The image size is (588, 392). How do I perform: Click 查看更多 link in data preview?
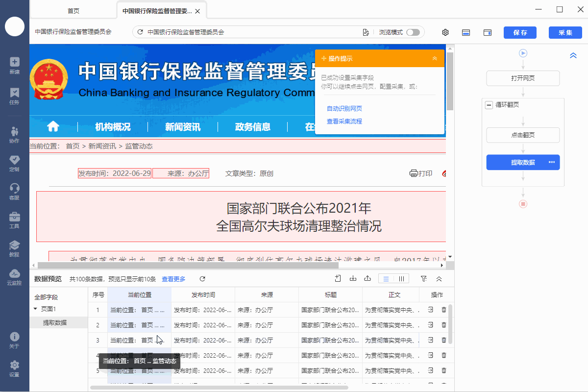173,279
